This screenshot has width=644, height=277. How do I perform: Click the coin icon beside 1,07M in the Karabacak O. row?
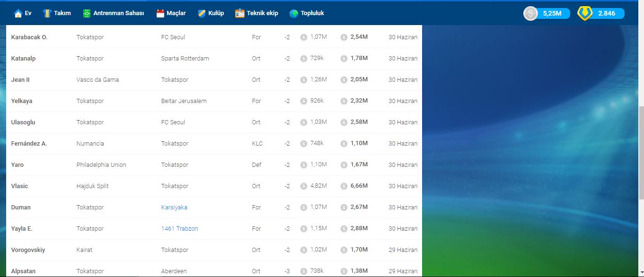[304, 37]
